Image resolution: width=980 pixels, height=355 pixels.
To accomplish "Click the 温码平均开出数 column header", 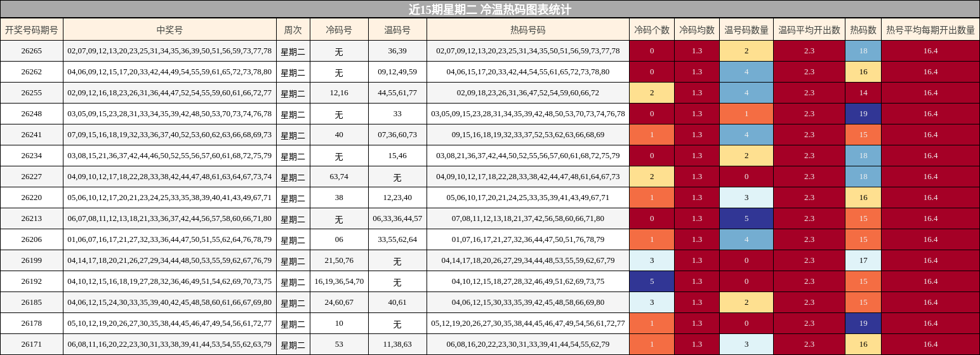I will (x=809, y=30).
